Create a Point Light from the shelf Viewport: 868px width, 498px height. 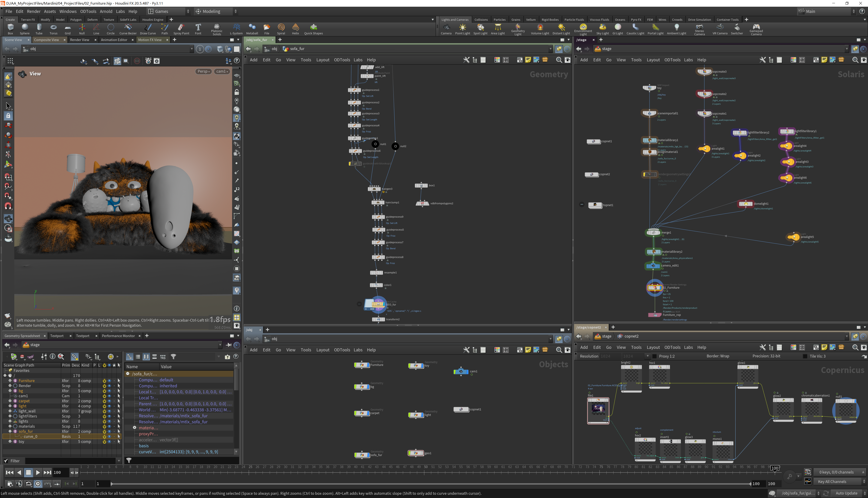tap(462, 29)
